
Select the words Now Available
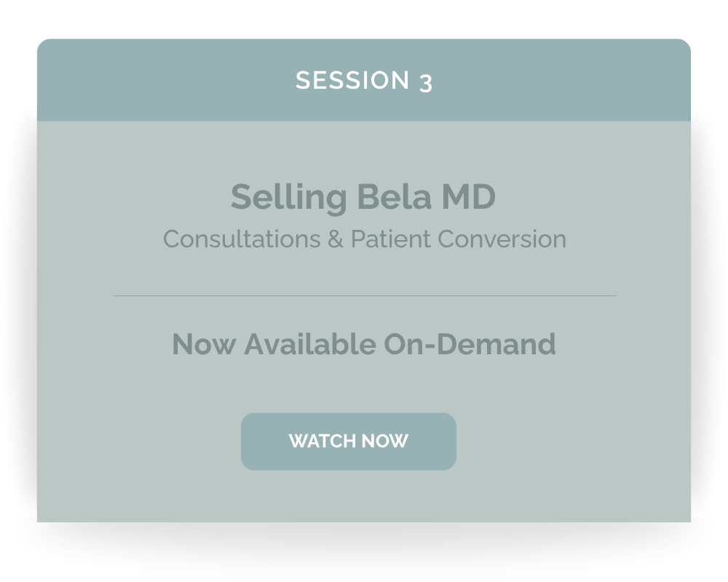274,344
